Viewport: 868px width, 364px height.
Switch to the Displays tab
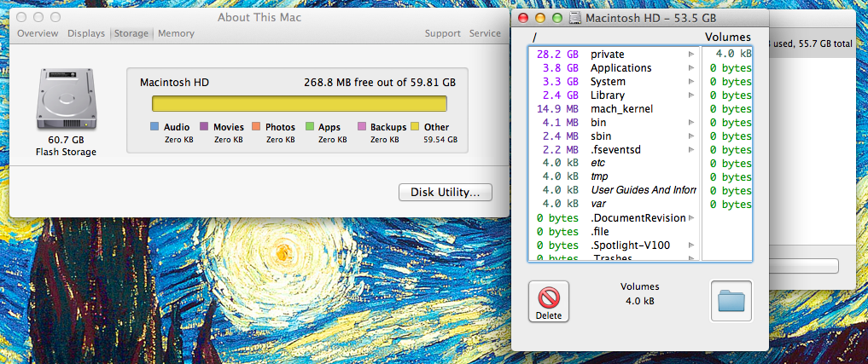86,33
